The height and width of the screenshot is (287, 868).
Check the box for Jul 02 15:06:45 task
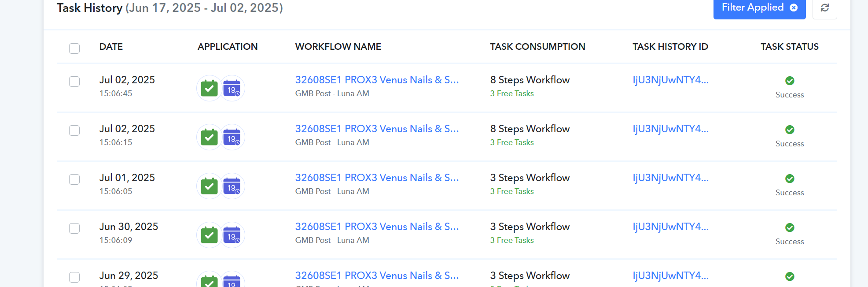pyautogui.click(x=74, y=82)
